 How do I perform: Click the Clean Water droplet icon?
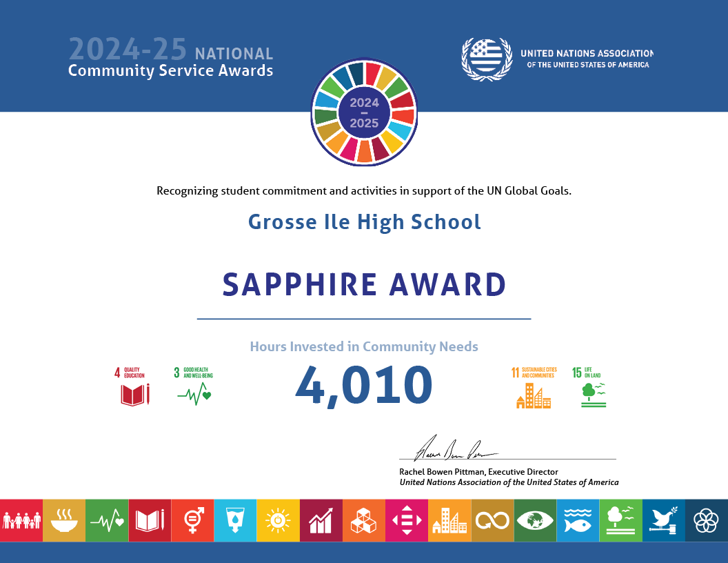(x=235, y=520)
